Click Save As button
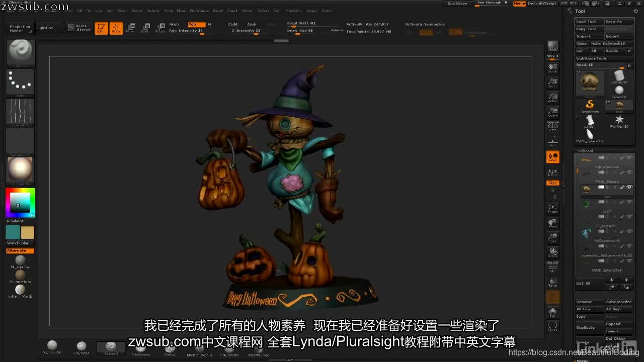The height and width of the screenshot is (362, 644). pos(619,22)
